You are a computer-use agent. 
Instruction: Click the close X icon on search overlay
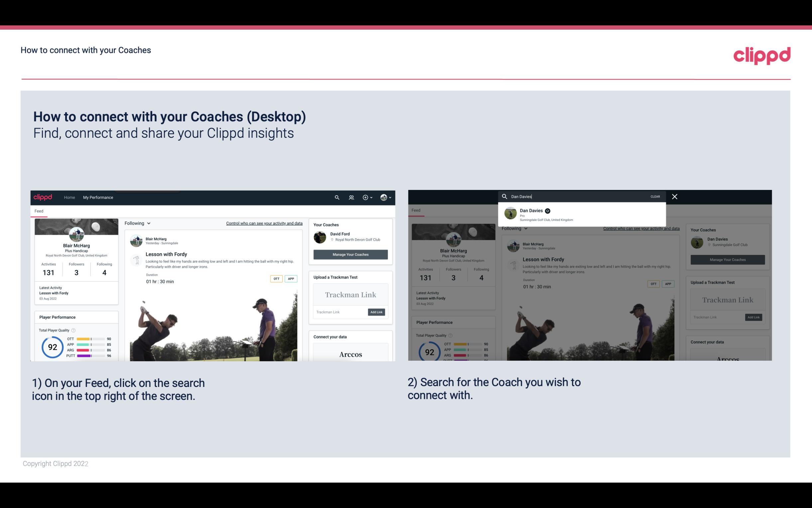[x=674, y=196]
